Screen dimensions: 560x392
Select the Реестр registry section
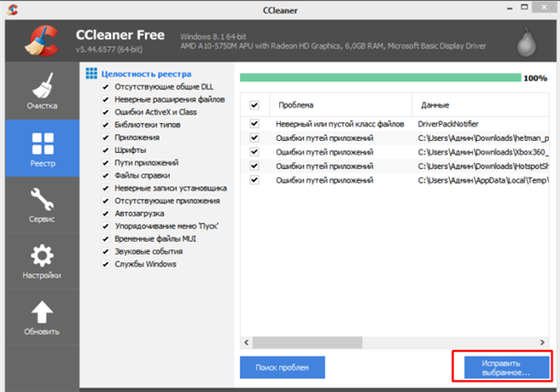(42, 148)
